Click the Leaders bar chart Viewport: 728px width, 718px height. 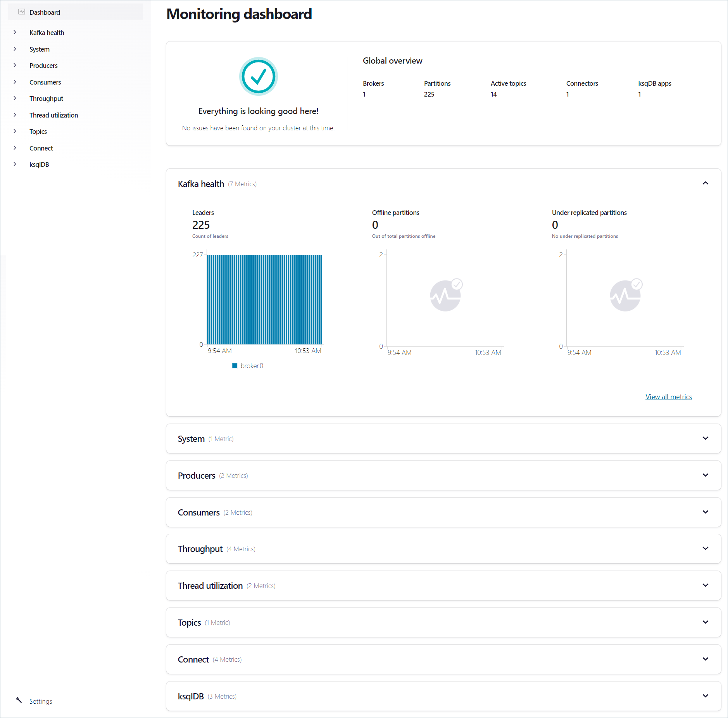264,299
